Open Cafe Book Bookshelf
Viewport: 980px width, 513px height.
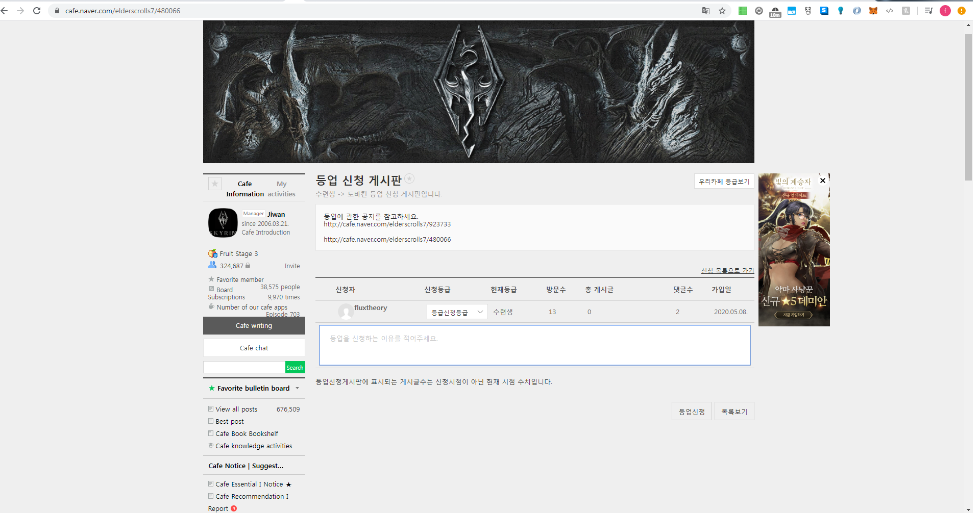click(247, 434)
